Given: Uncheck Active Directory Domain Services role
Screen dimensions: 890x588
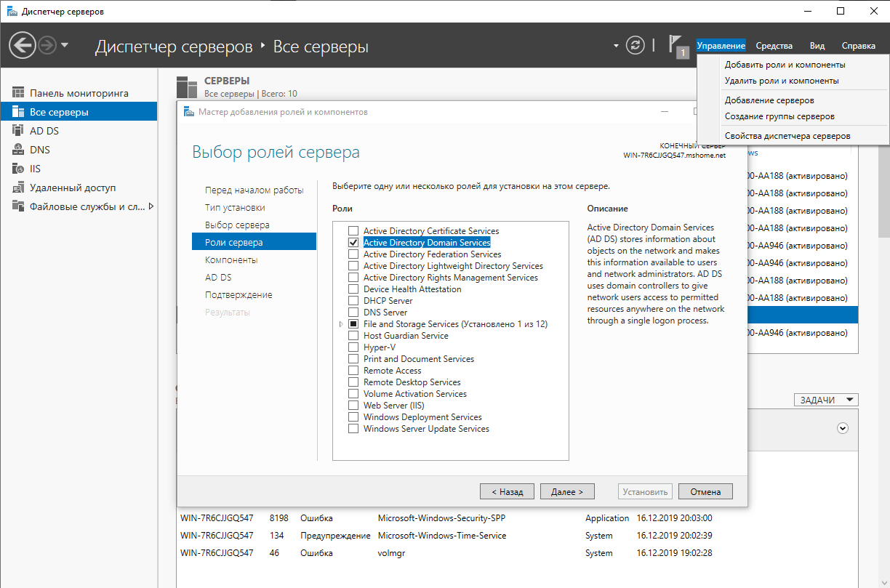Looking at the screenshot, I should coord(353,242).
